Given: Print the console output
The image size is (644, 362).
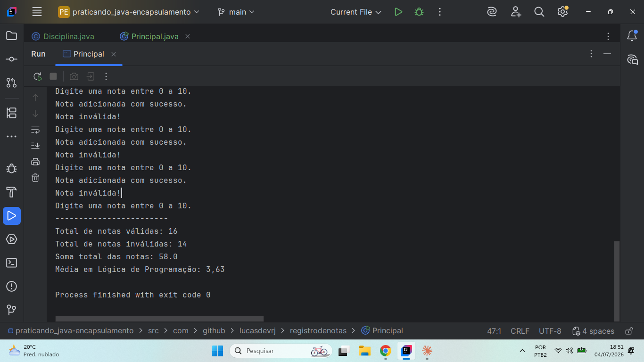Looking at the screenshot, I should tap(35, 162).
